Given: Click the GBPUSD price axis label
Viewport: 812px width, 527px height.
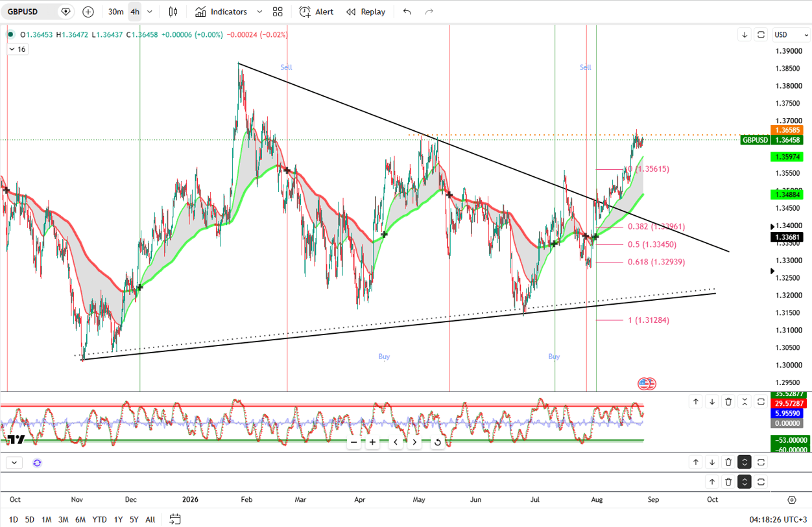Looking at the screenshot, I should click(x=755, y=140).
